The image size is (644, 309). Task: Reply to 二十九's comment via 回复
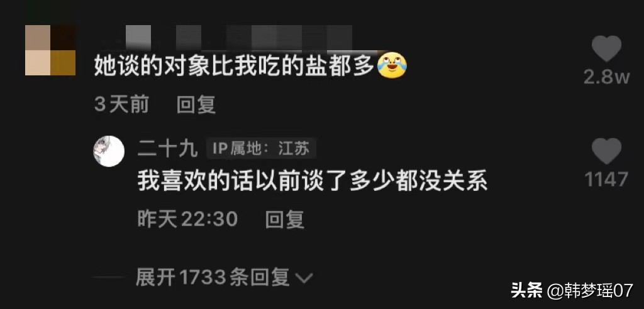coord(285,220)
